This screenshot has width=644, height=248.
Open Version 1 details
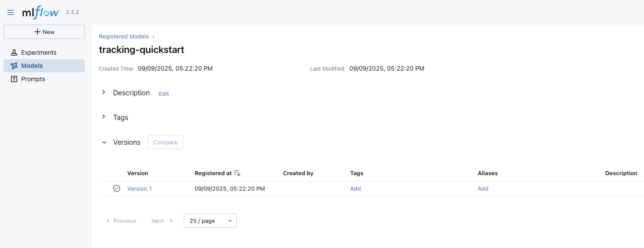pos(140,188)
